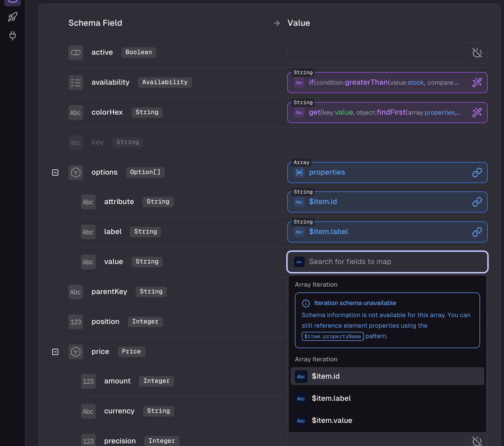Click the Value column header
The image size is (504, 446).
[299, 23]
